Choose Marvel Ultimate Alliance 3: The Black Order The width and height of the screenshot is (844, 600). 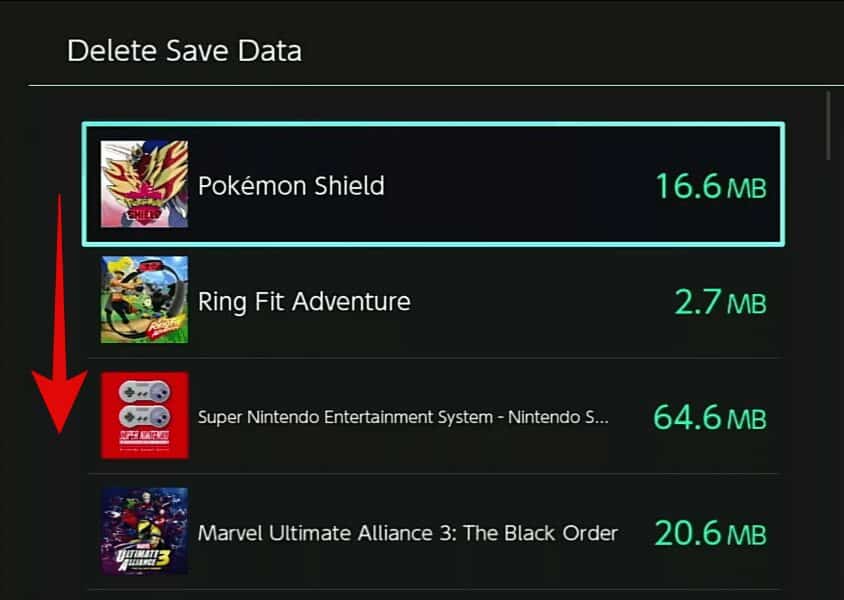pos(407,533)
